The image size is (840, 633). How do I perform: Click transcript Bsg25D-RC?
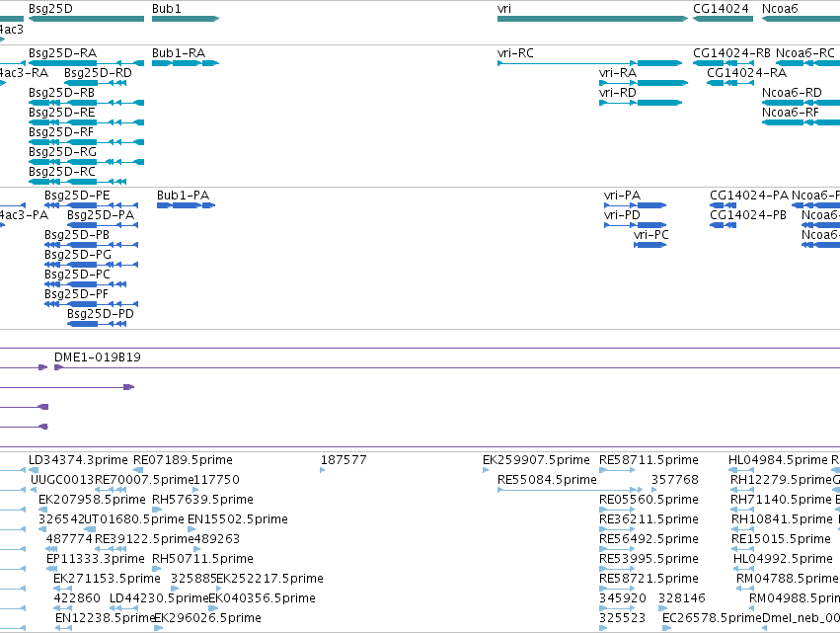click(77, 182)
